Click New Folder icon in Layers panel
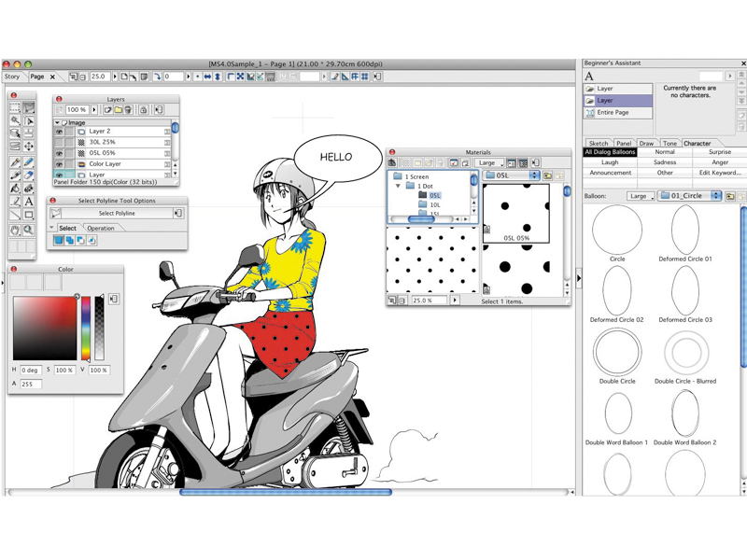Viewport: 747px width, 560px height. point(118,110)
